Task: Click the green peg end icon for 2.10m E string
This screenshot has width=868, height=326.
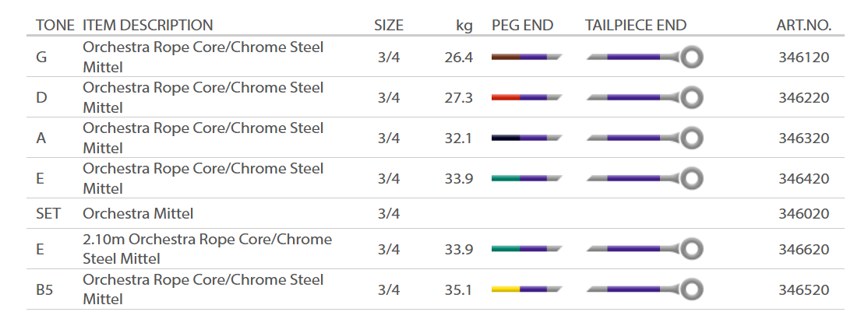Action: click(526, 249)
